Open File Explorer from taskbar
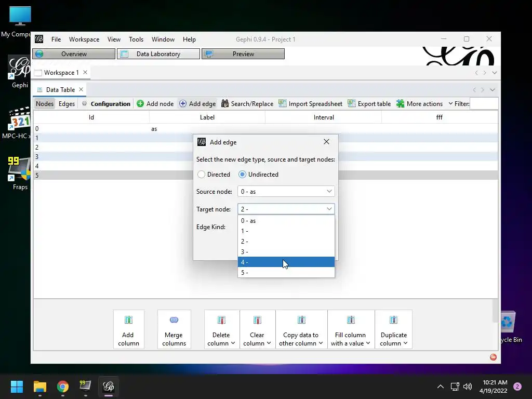The image size is (532, 399). [39, 387]
